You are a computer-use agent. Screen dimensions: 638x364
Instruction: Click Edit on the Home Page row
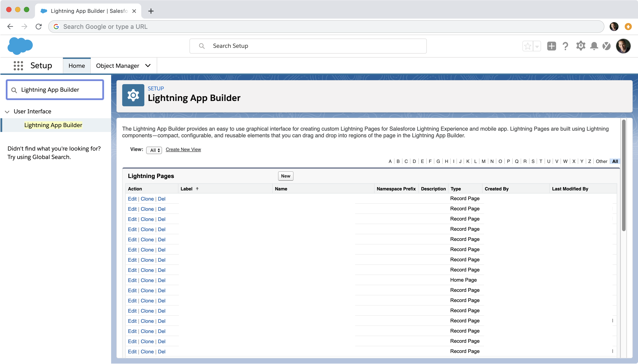(x=132, y=281)
